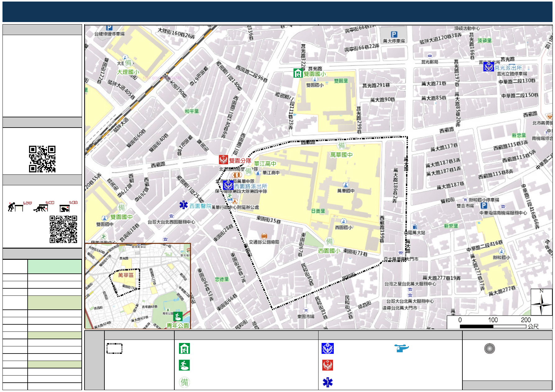Viewport: 555px width, 392px height.
Task: Click the 雙園里 village label
Action: [x=341, y=81]
